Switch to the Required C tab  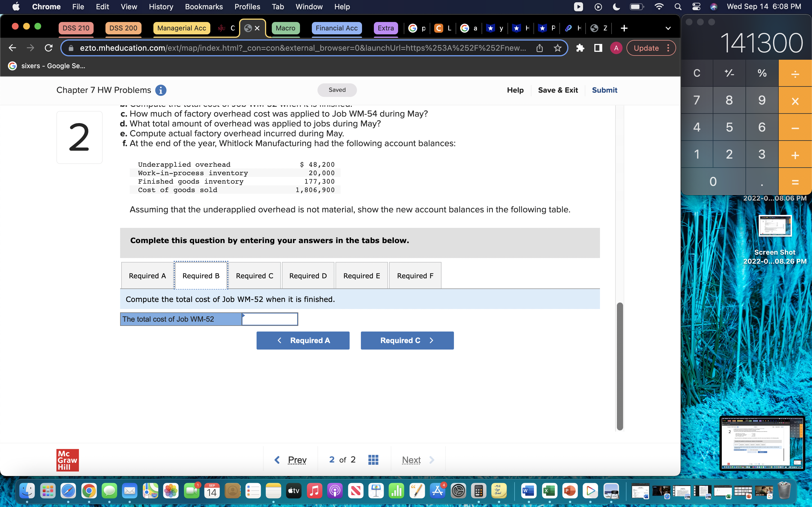tap(254, 276)
